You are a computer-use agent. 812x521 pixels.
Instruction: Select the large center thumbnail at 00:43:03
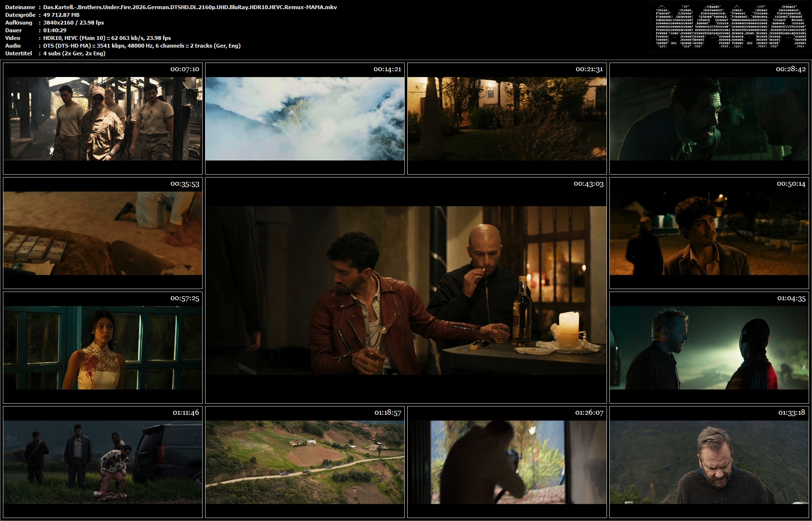click(406, 290)
